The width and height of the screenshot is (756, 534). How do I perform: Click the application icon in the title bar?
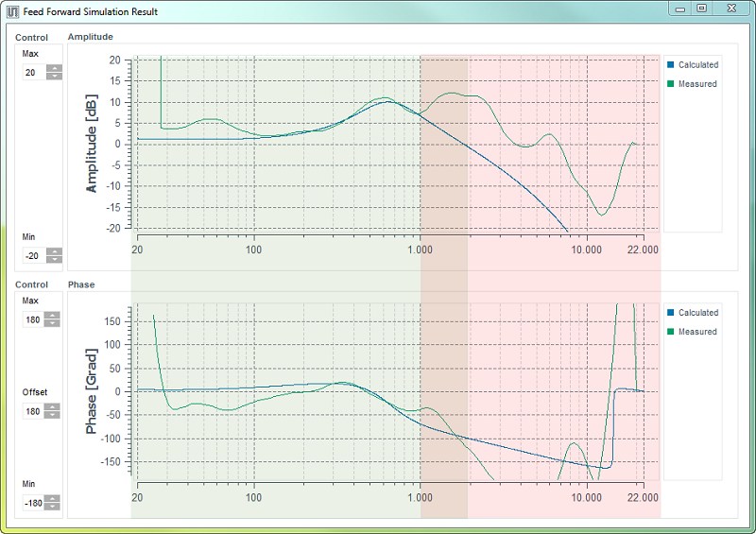click(x=13, y=11)
